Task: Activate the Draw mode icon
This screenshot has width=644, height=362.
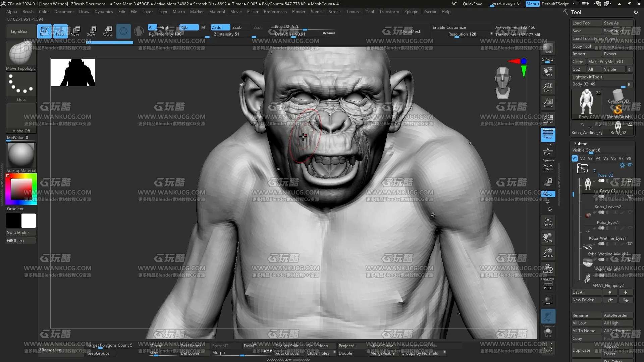Action: click(60, 31)
